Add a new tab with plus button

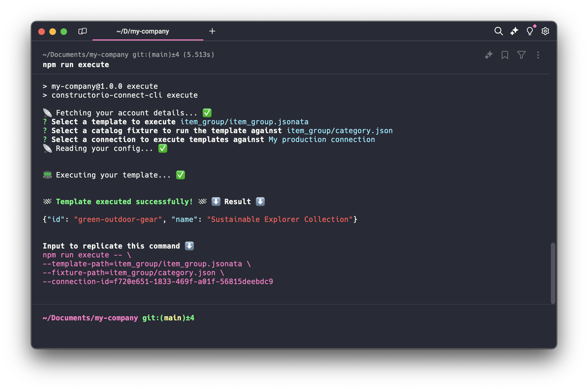(212, 31)
